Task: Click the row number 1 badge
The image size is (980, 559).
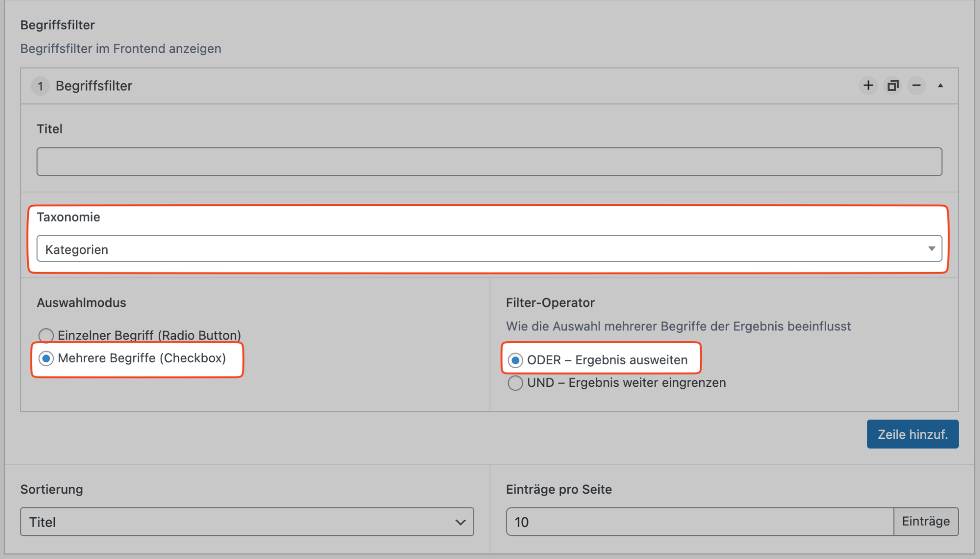Action: coord(41,86)
